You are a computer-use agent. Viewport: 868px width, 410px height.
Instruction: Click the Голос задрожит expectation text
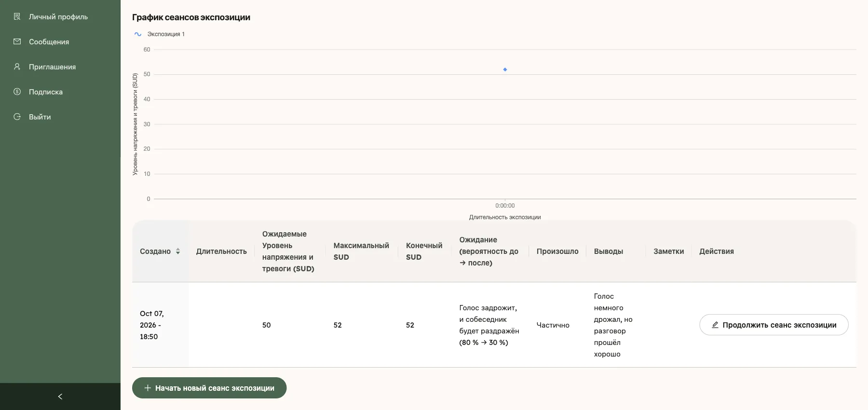[489, 325]
